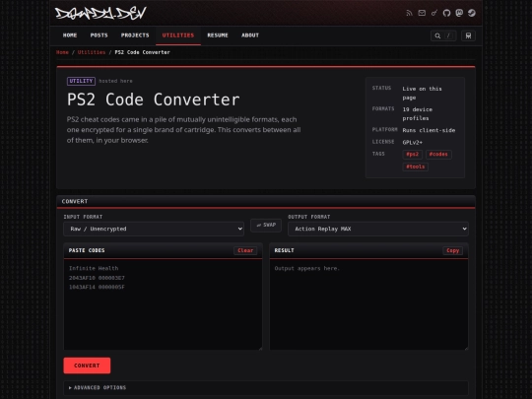Click the 'Live on this page' status
This screenshot has height=399, width=532.
(422, 93)
